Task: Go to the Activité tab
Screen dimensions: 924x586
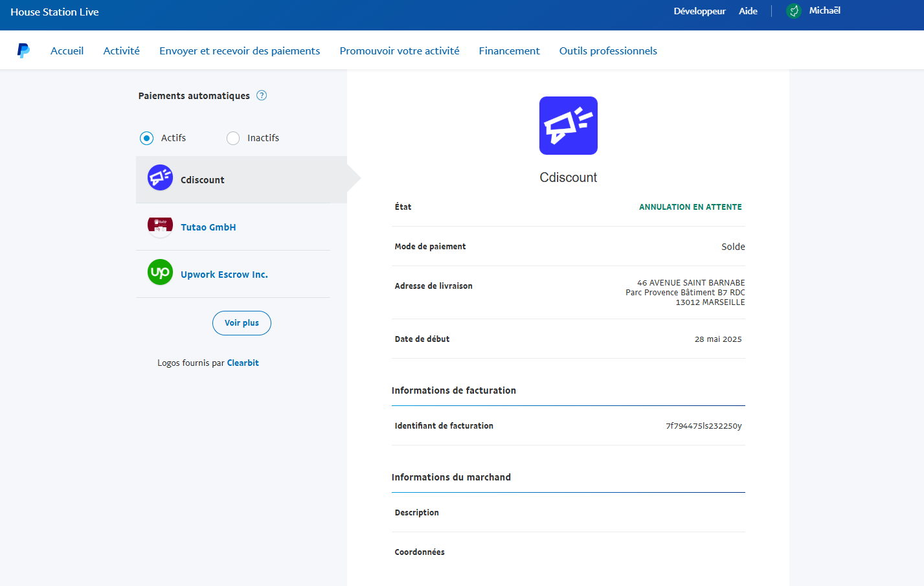Action: (122, 51)
